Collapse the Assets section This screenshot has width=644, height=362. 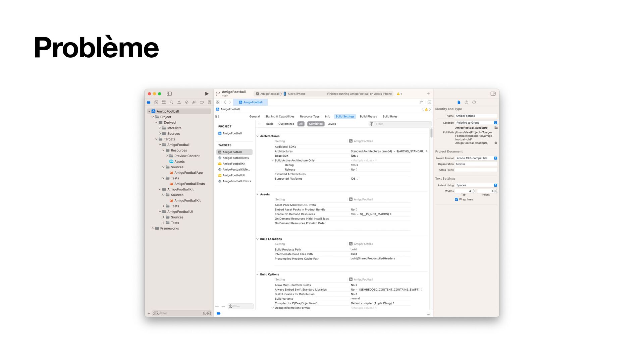tap(258, 194)
